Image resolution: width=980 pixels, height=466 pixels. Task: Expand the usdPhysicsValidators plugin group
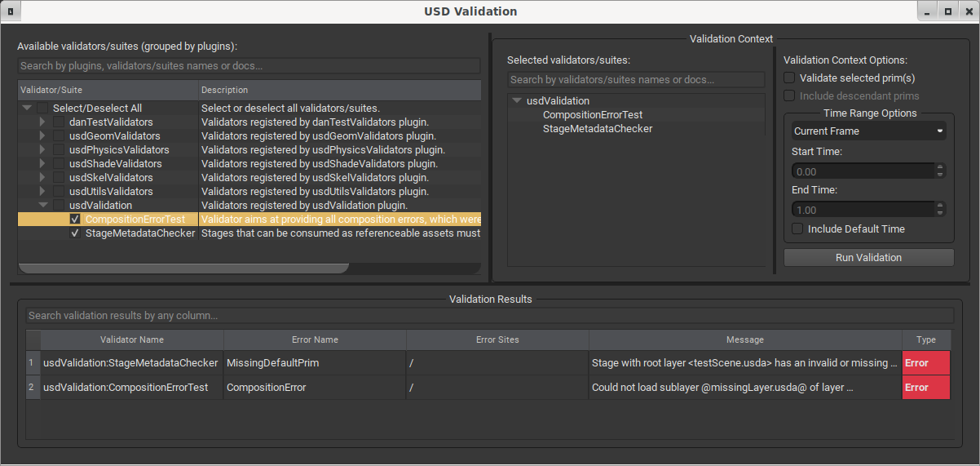coord(43,150)
